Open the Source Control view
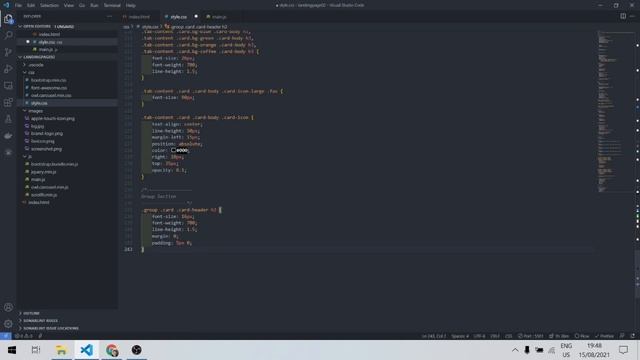This screenshot has width=640, height=360. pos(8,52)
